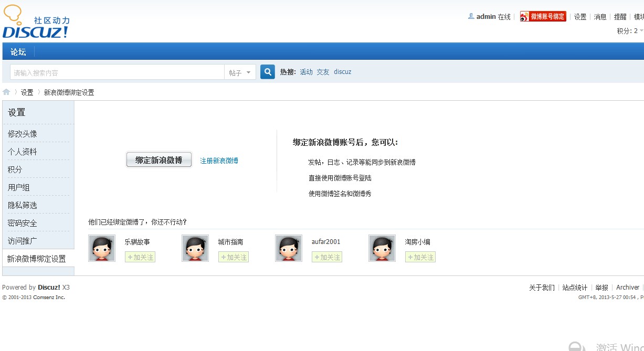Image resolution: width=644 pixels, height=351 pixels.
Task: Click 淘房小编 avatar image
Action: pos(382,248)
